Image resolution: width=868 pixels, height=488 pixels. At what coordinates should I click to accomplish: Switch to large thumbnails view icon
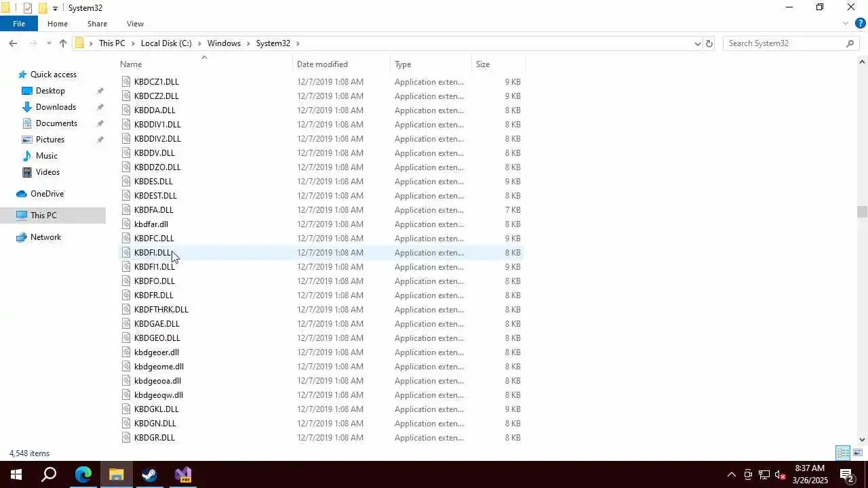click(858, 453)
